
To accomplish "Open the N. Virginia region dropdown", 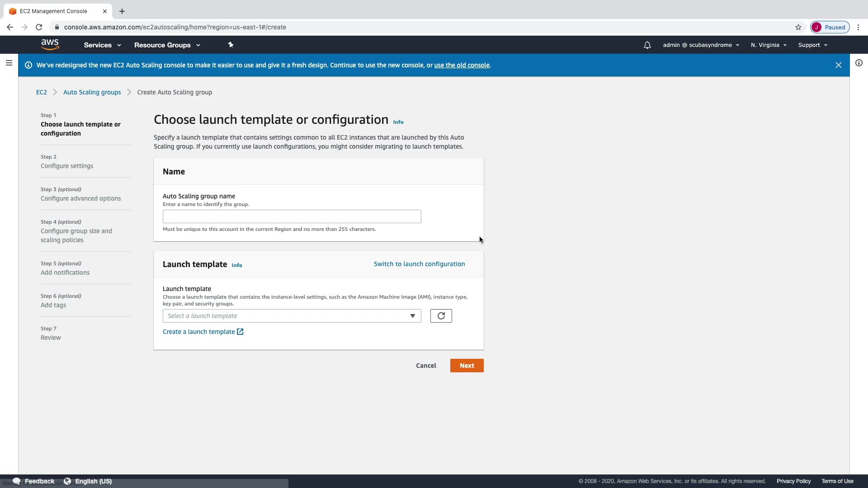I will (x=769, y=45).
